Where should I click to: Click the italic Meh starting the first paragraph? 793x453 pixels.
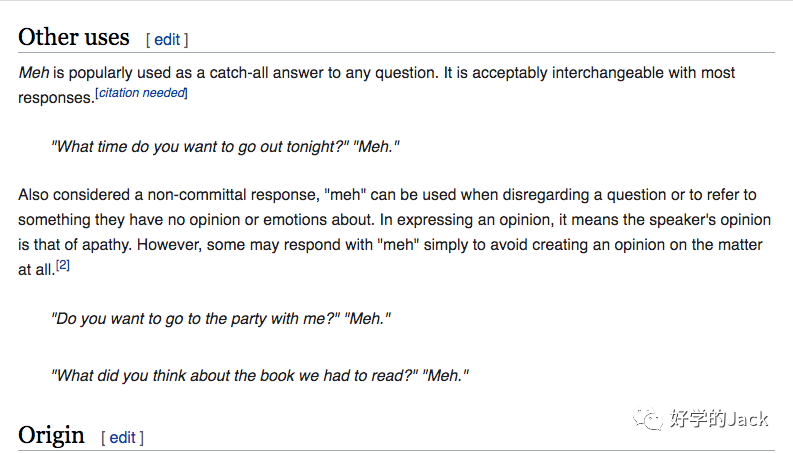point(33,73)
